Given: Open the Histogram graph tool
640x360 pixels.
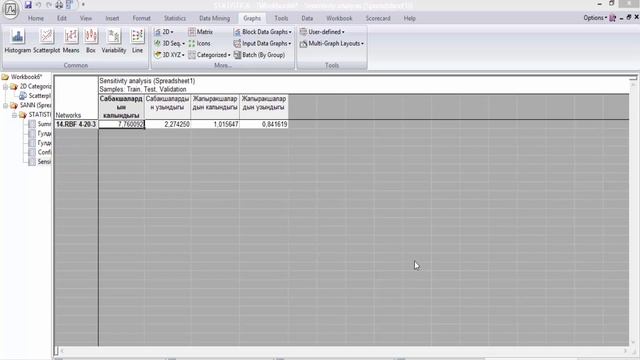Looking at the screenshot, I should pos(18,41).
